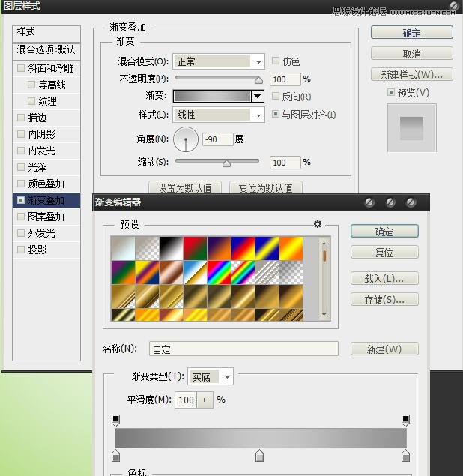Click the gradient preview swatch in overlay settings
The width and height of the screenshot is (463, 476).
(212, 96)
